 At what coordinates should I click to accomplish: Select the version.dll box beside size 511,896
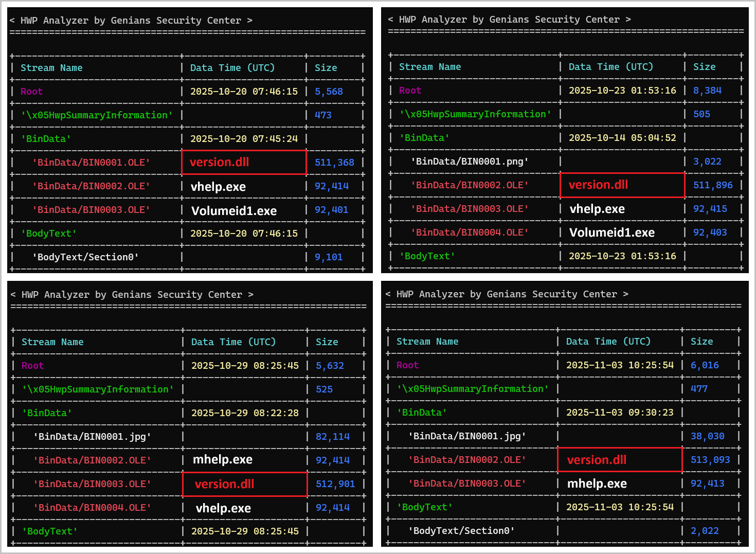click(599, 185)
